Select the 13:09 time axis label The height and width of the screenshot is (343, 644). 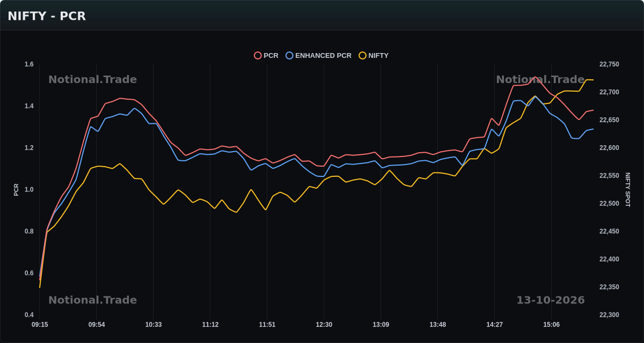(x=381, y=324)
